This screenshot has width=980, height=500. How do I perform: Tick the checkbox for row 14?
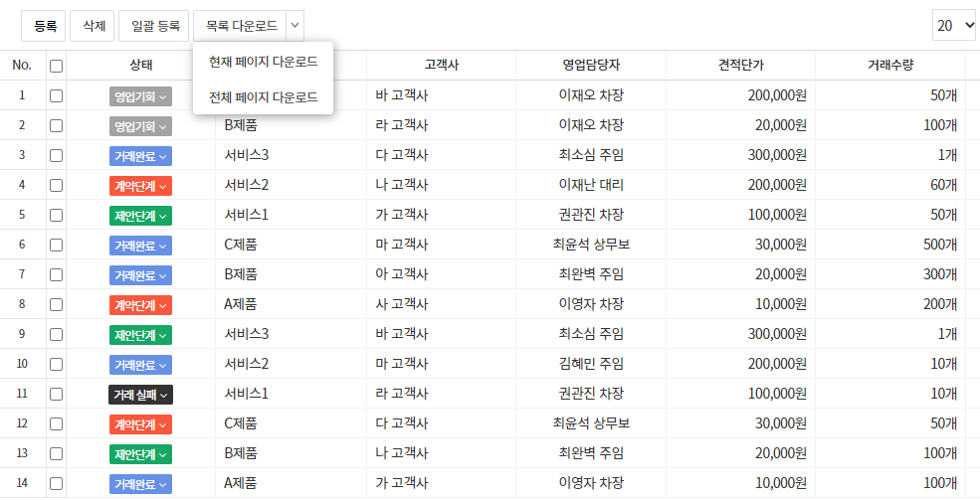click(x=57, y=483)
